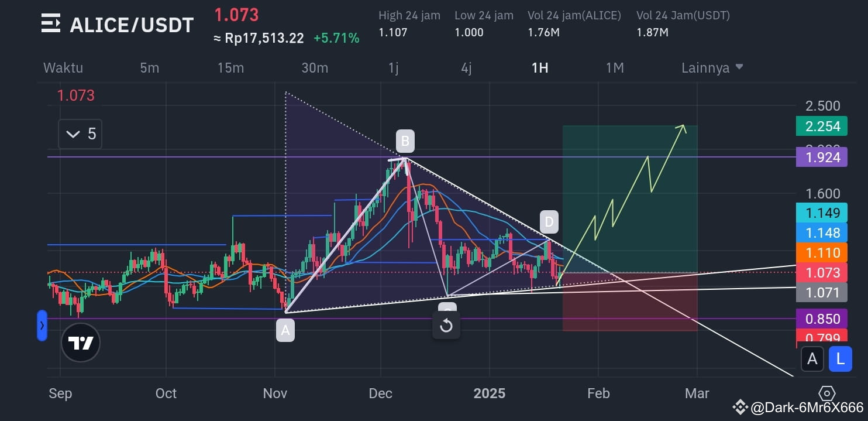Switch to the 5m timeframe tab

point(149,67)
